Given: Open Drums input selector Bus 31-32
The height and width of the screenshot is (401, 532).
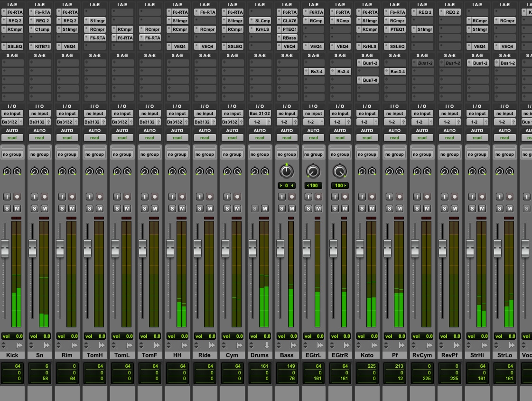Looking at the screenshot, I should pyautogui.click(x=260, y=114).
